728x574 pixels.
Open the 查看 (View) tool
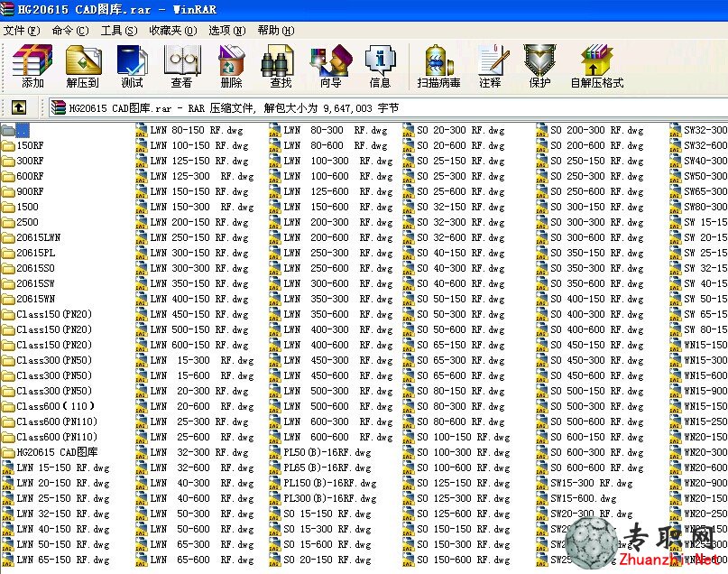tap(181, 66)
